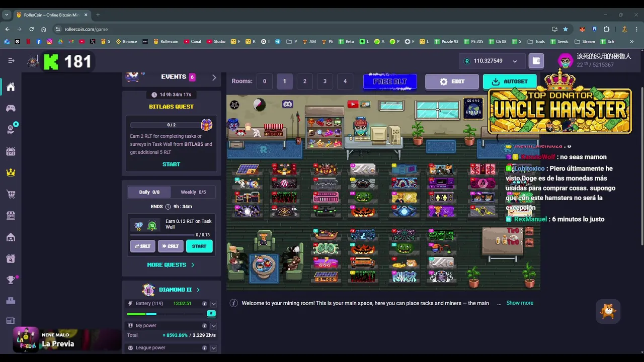Click the battery recharge lightning button

coord(211,314)
